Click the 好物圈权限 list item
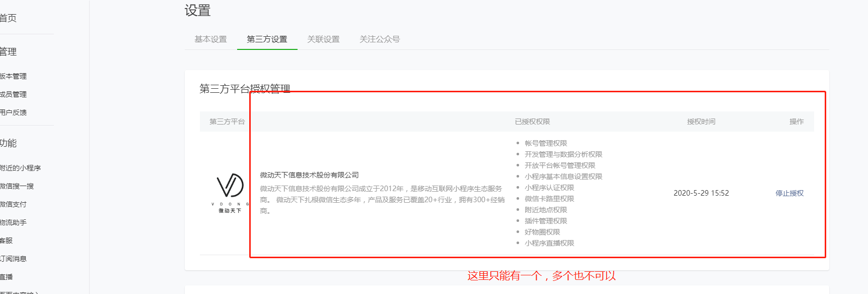The height and width of the screenshot is (294, 868). pyautogui.click(x=542, y=232)
